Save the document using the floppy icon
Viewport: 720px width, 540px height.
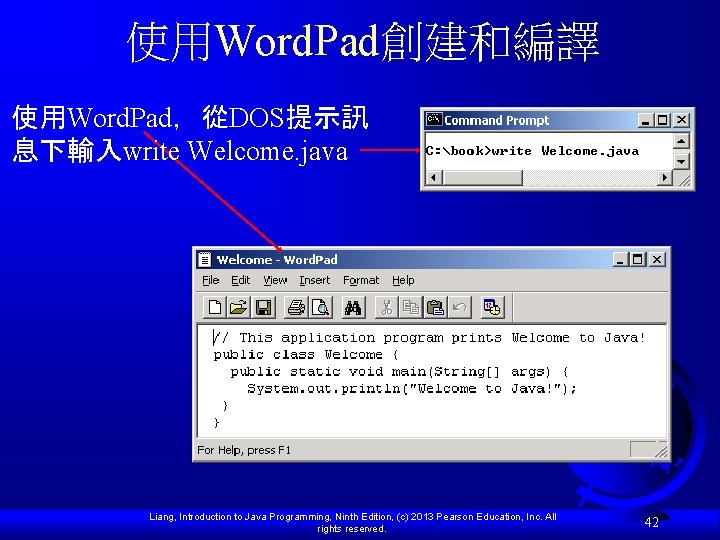[263, 307]
